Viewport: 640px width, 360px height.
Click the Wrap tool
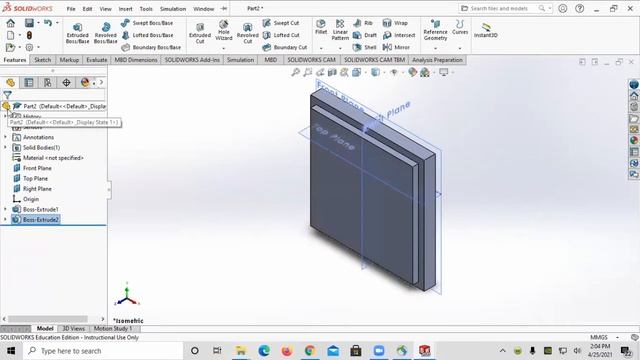tap(395, 23)
